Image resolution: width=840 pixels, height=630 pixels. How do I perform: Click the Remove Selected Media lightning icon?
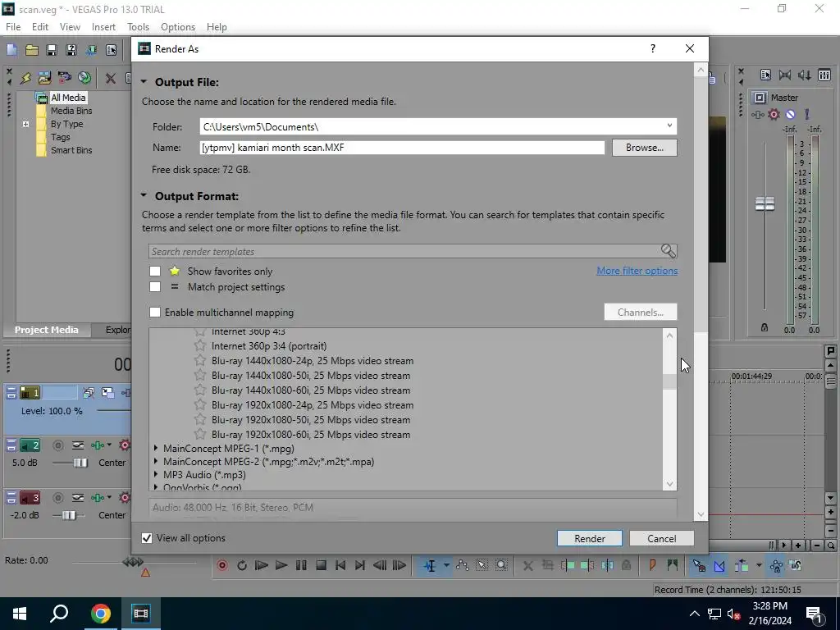pyautogui.click(x=25, y=78)
